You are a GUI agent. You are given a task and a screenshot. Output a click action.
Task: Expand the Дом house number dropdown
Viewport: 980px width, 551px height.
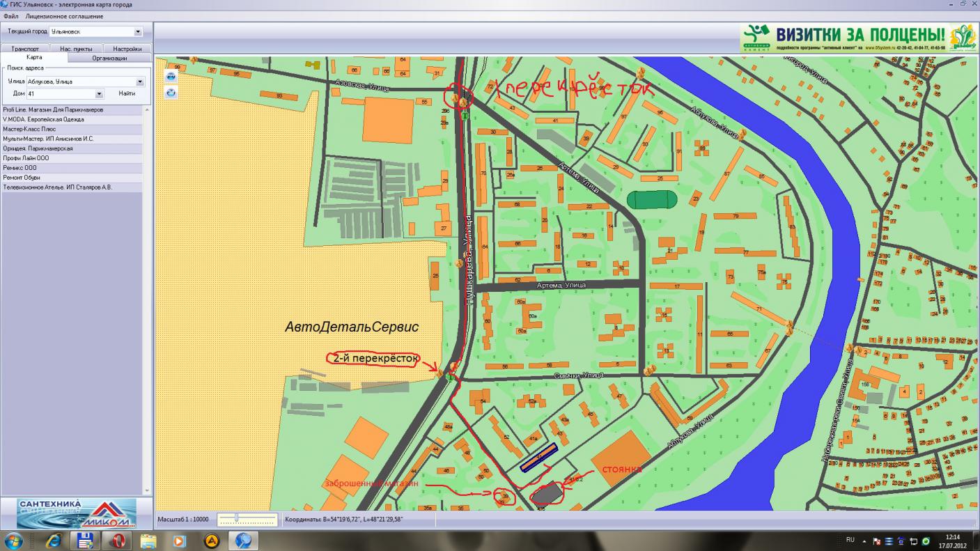click(x=99, y=93)
